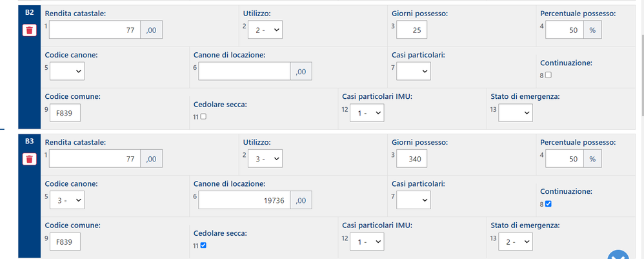Open Utilizzo dropdown in row B2
The image size is (644, 259).
(x=265, y=30)
